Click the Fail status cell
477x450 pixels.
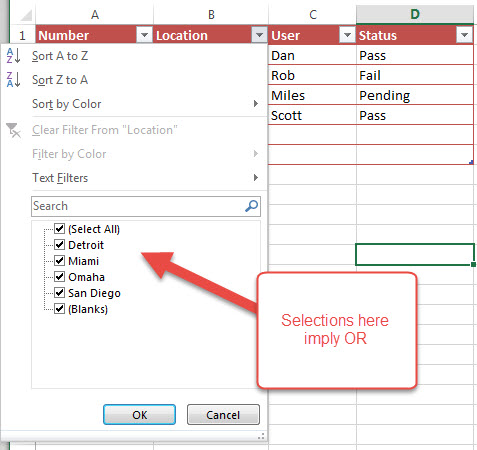pos(415,75)
